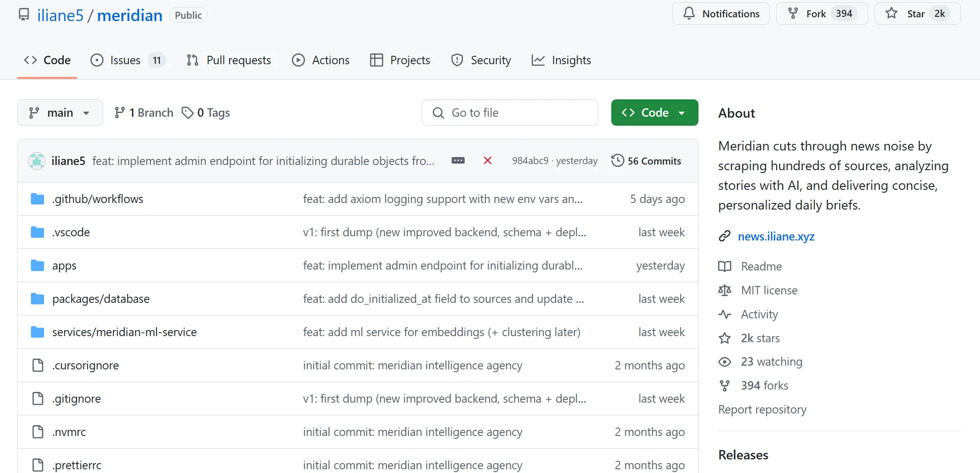Screen dimensions: 980x473
Task: Open the .vscode folder name link
Action: tap(71, 232)
